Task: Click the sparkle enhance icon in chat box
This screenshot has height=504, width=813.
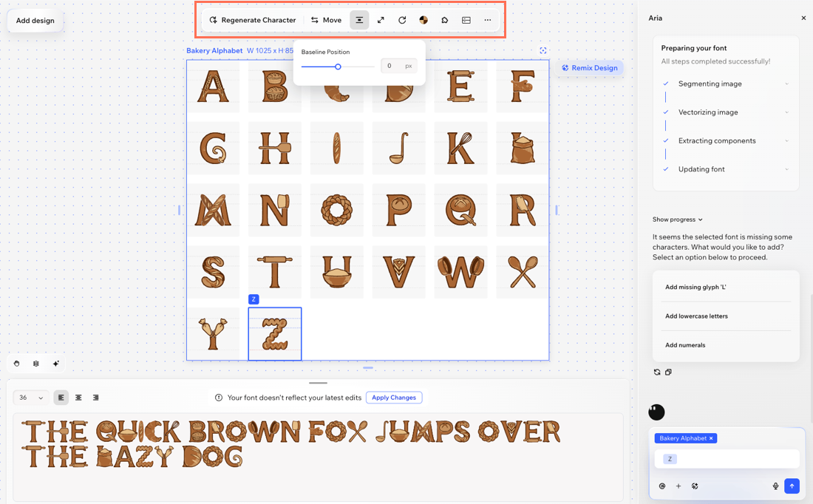Action: click(695, 486)
